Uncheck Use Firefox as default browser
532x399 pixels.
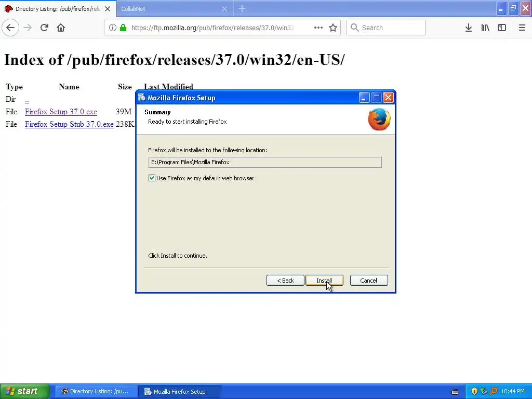(152, 178)
